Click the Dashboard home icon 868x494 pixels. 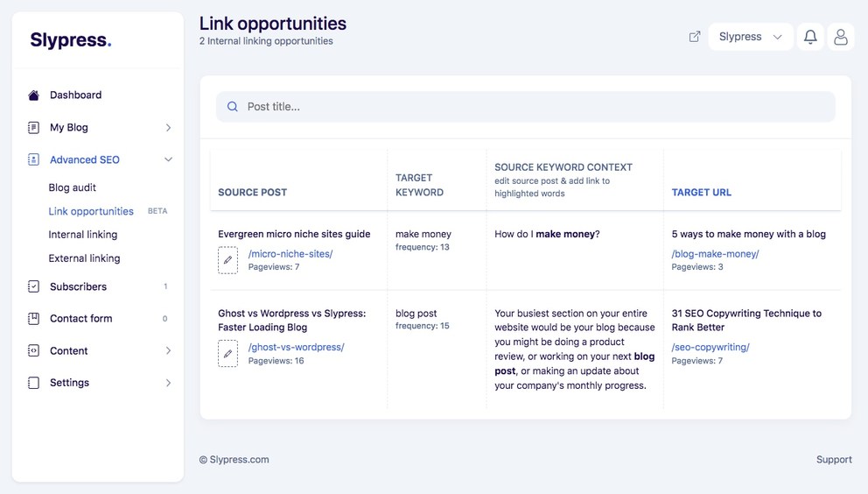(x=34, y=95)
